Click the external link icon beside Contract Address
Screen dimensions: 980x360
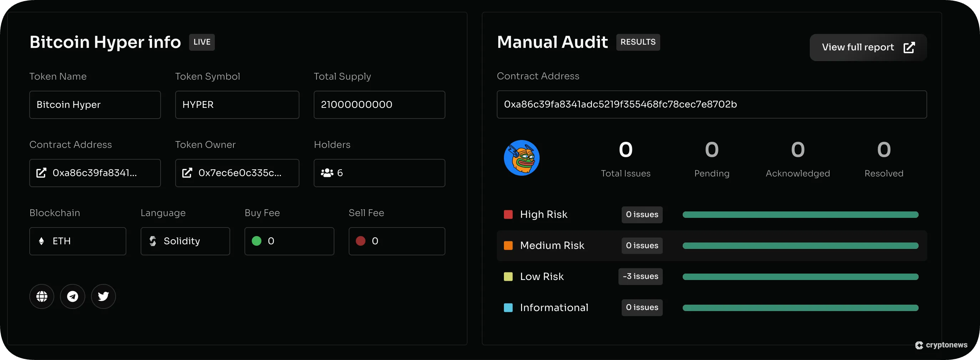pos(42,173)
